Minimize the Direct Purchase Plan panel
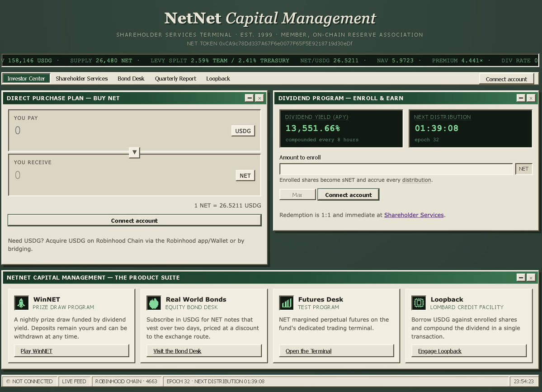Image resolution: width=542 pixels, height=392 pixels. tap(249, 98)
